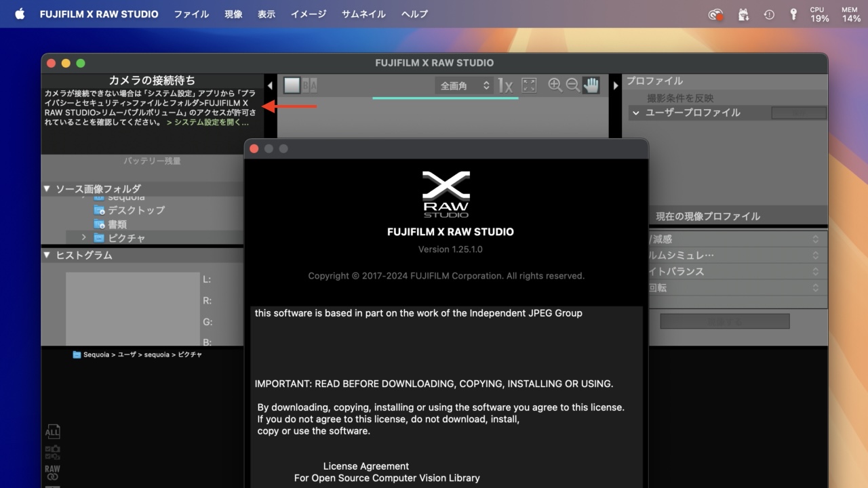Open the ファイル menu

click(191, 14)
